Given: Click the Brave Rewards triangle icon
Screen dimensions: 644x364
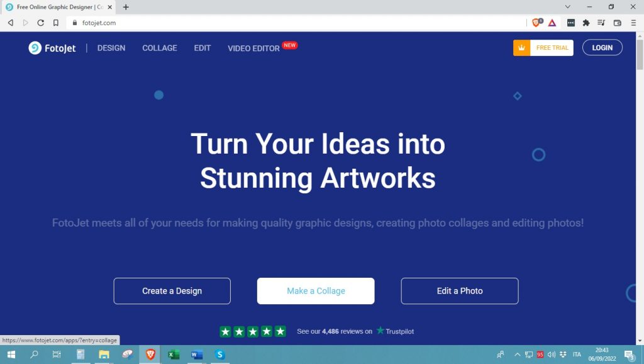Looking at the screenshot, I should click(552, 23).
